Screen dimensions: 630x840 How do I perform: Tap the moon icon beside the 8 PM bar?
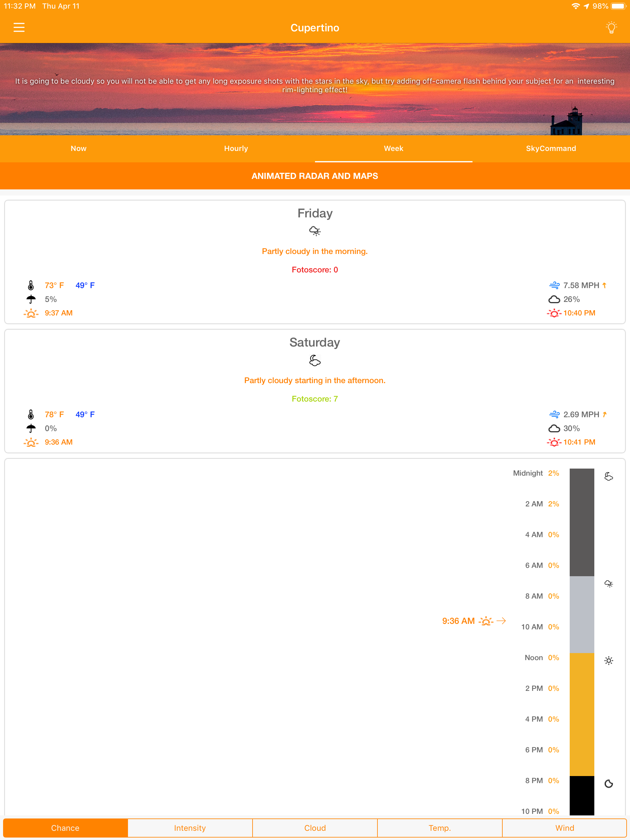click(608, 784)
